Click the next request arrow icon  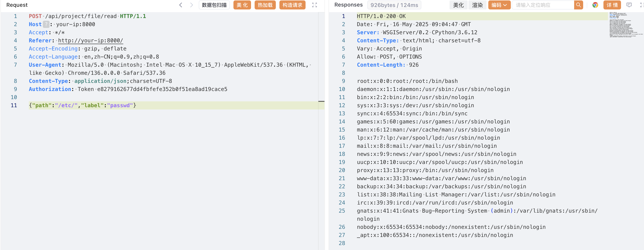click(192, 5)
